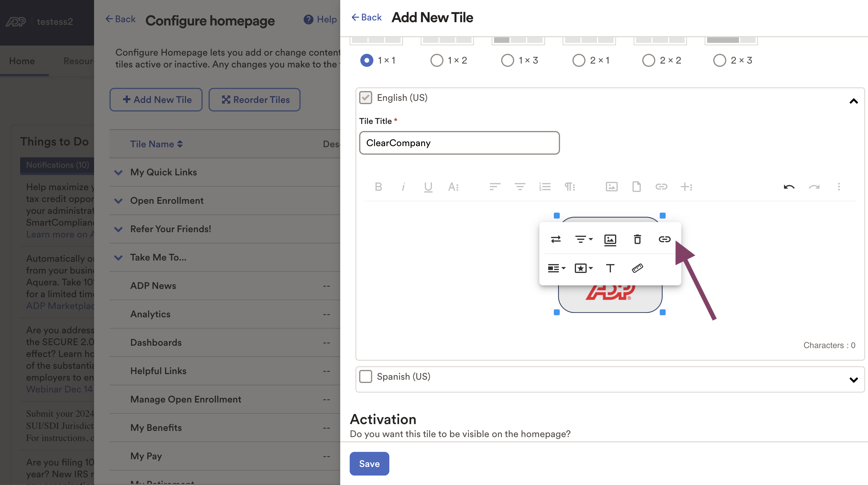This screenshot has width=868, height=485.
Task: Set image alternative text with T icon
Action: click(610, 268)
